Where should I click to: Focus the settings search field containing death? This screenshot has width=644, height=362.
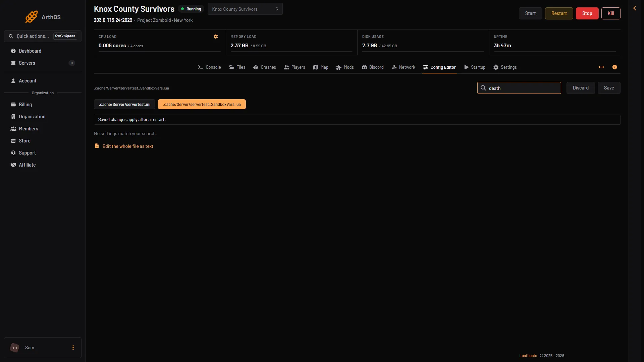(519, 88)
